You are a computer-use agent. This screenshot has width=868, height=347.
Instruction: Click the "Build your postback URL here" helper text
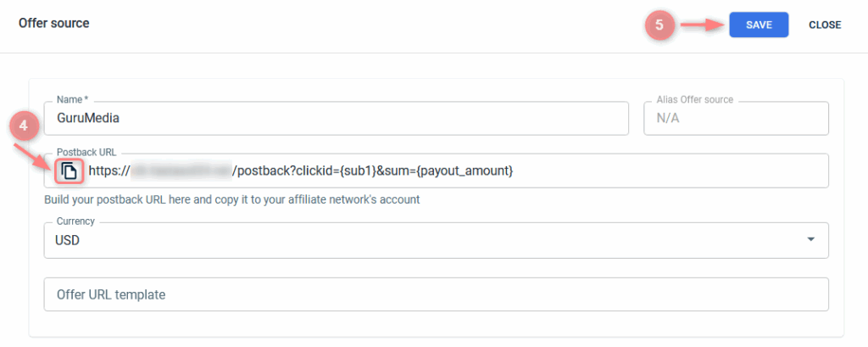tap(231, 200)
